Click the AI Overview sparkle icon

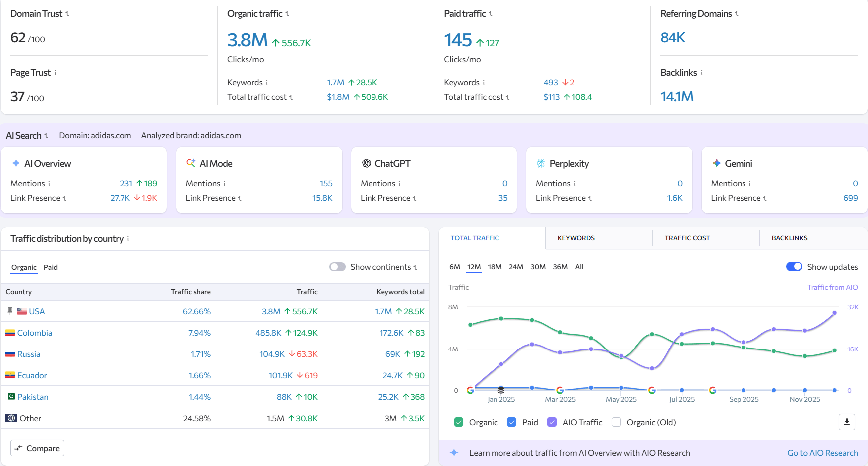click(16, 163)
